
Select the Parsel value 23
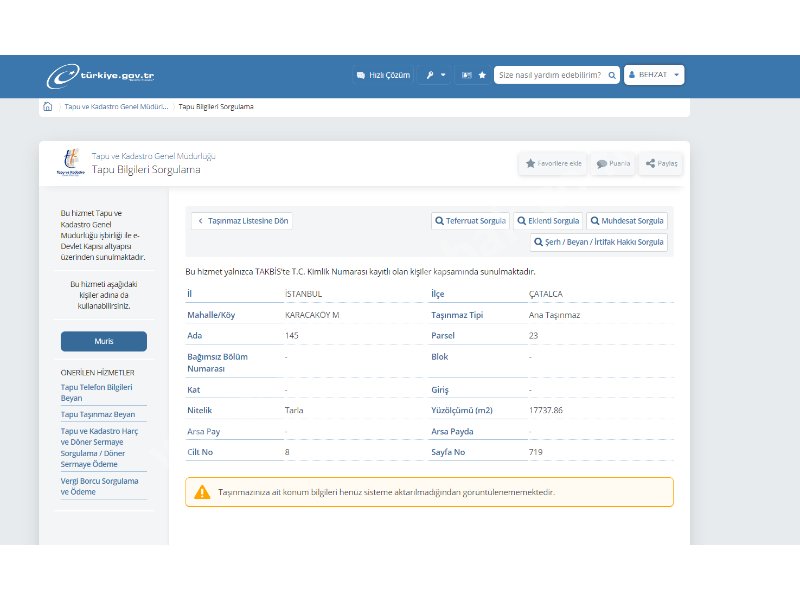coord(533,336)
